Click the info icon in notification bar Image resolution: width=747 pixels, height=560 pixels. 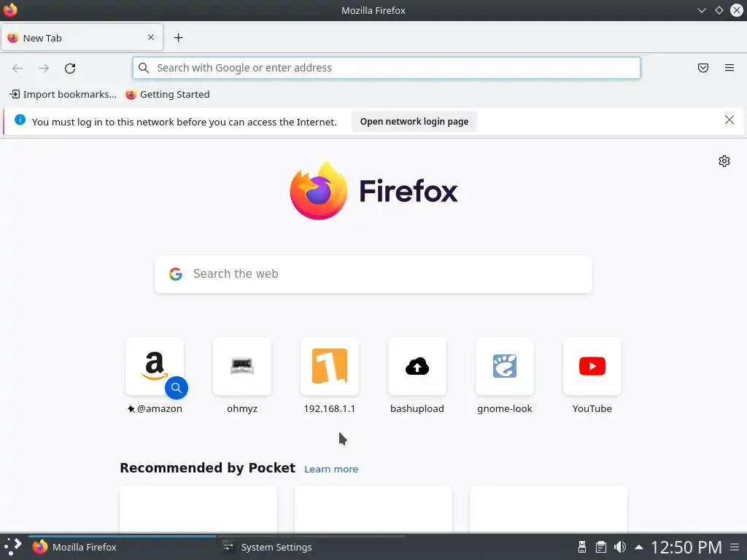(x=20, y=120)
